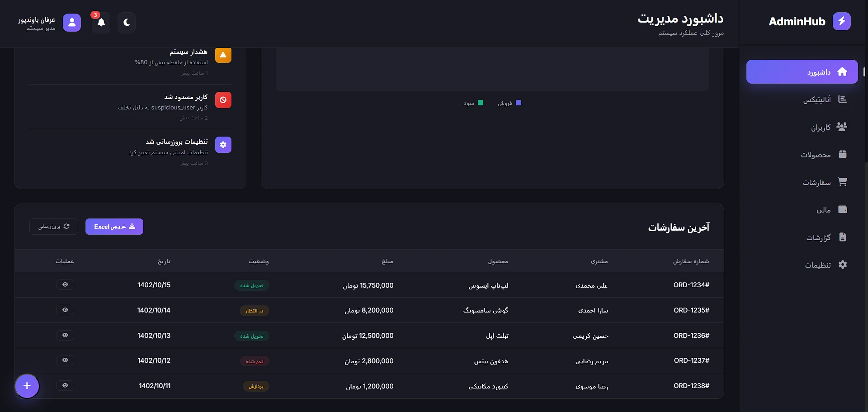Click the وضعیت column header
868x412 pixels.
(259, 261)
